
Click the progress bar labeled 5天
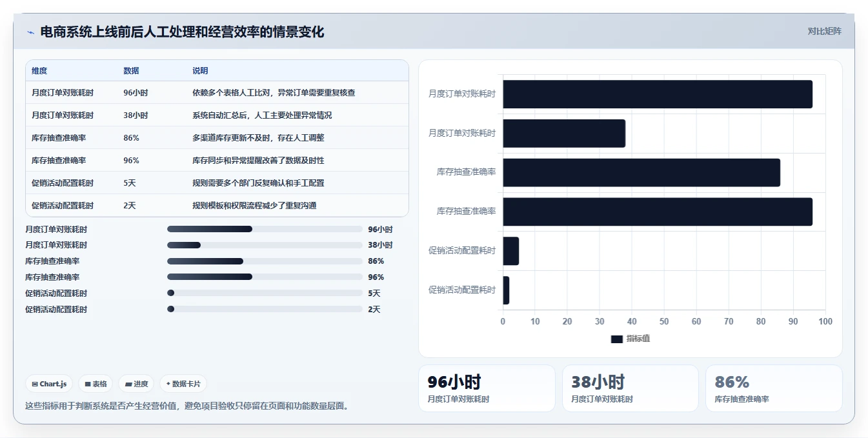(x=265, y=293)
